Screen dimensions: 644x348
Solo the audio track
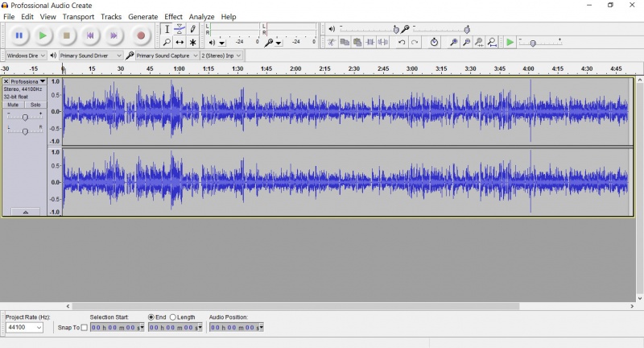click(35, 105)
